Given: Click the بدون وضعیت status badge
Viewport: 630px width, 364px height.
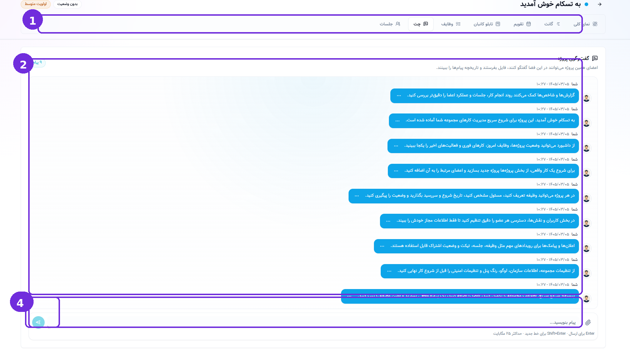Looking at the screenshot, I should 67,4.
